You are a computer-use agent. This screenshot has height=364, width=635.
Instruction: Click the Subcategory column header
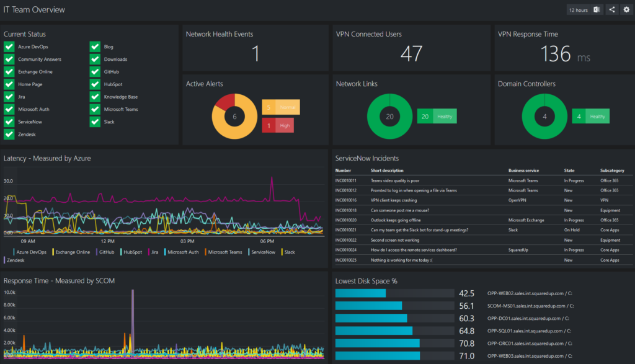[x=612, y=171]
